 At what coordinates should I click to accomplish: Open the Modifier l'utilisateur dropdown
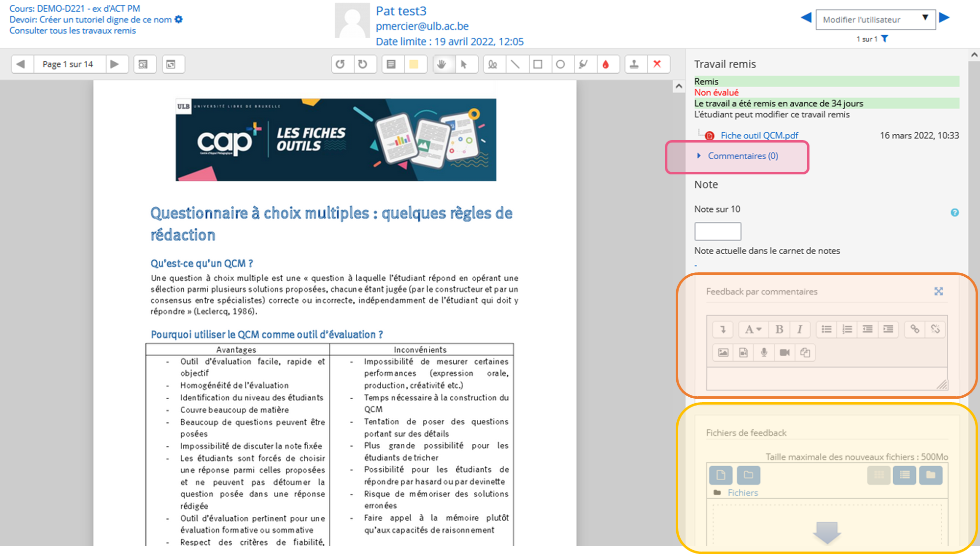pos(876,20)
